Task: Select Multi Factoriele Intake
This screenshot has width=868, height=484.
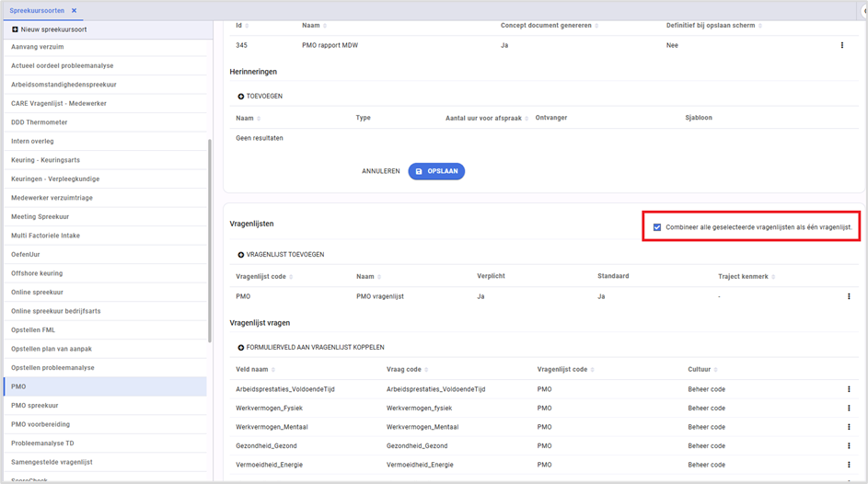Action: coord(105,236)
